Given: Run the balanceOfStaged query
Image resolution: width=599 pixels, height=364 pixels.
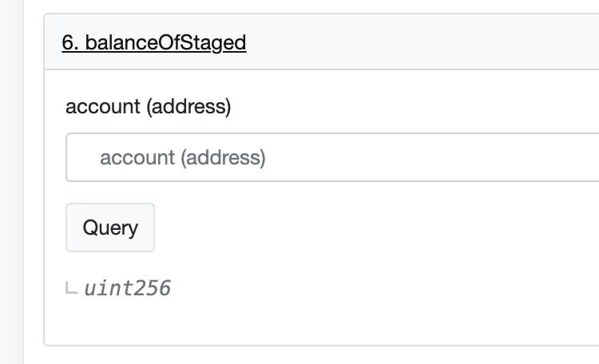Looking at the screenshot, I should 110,227.
